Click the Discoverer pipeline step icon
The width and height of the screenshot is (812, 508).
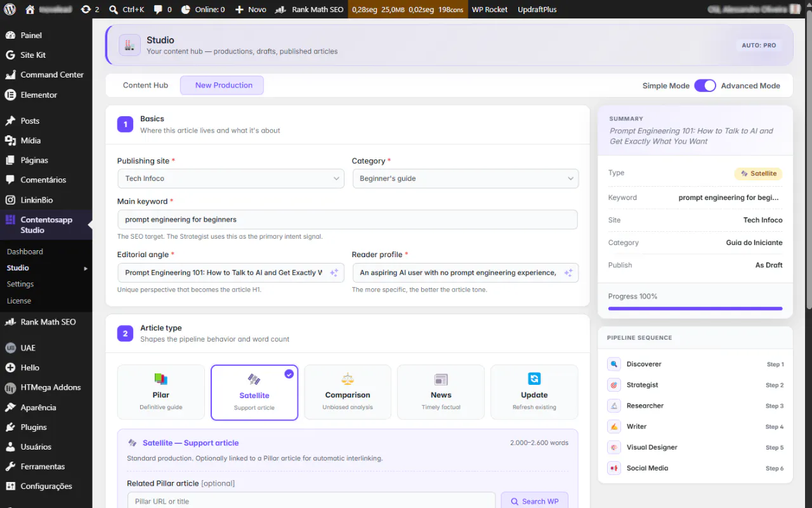tap(614, 364)
